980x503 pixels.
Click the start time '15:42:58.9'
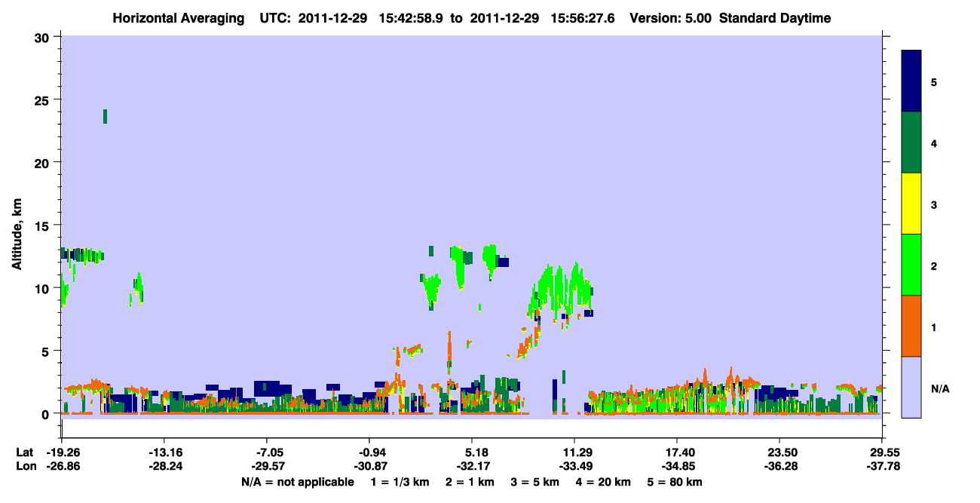(412, 18)
